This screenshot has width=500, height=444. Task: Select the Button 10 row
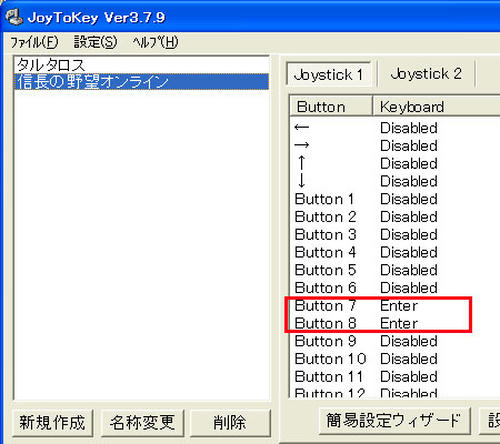point(395,359)
